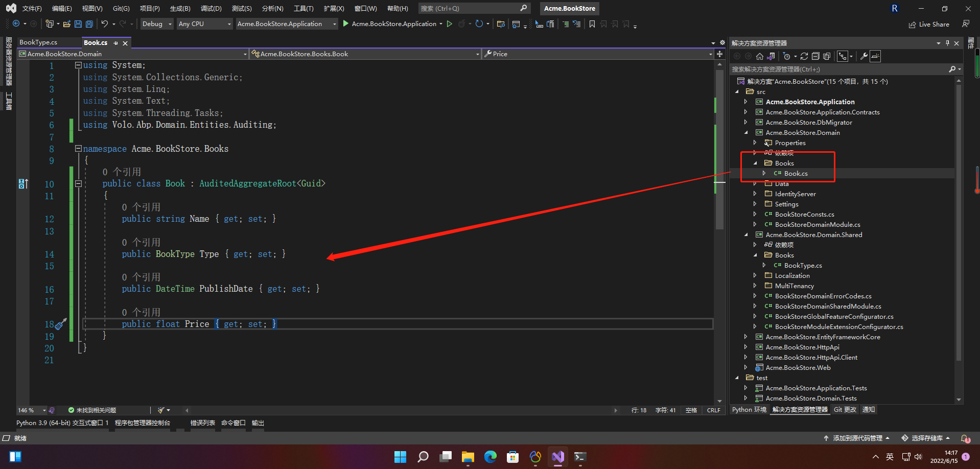This screenshot has width=980, height=469.
Task: Collapse the Book class block at line 10
Action: pyautogui.click(x=78, y=183)
